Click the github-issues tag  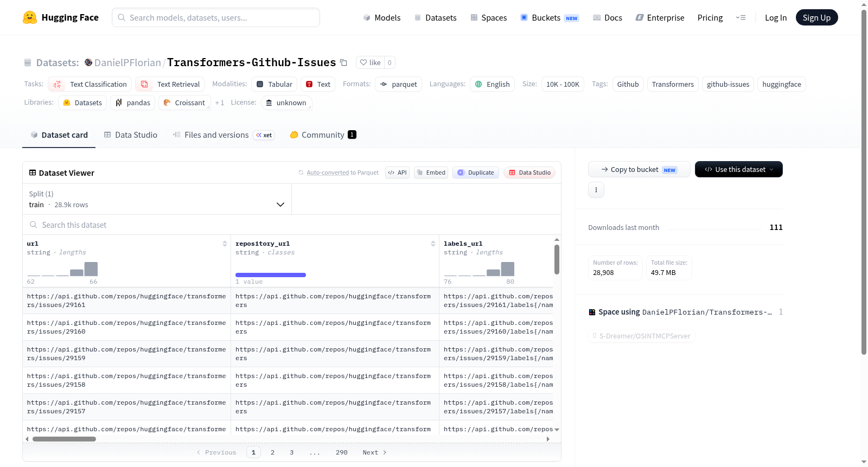coord(728,84)
